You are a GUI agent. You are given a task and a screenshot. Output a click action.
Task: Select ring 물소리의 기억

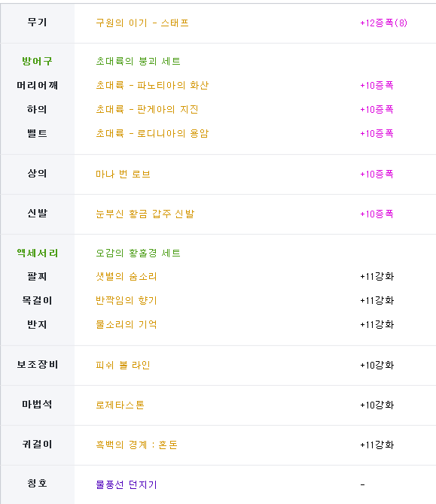pos(127,325)
